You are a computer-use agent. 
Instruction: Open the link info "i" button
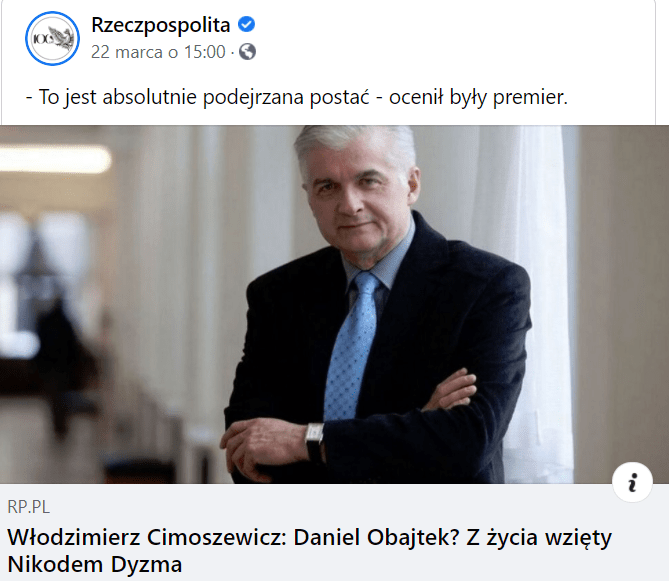pos(632,482)
